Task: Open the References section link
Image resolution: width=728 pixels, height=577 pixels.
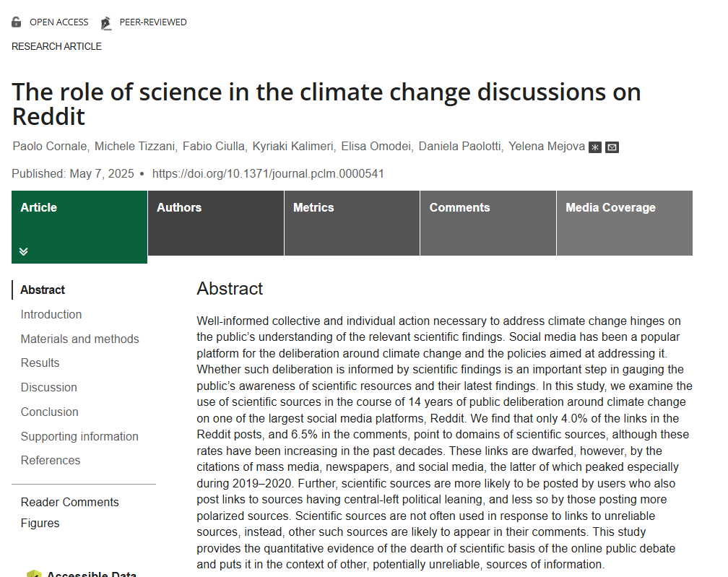Action: 51,460
